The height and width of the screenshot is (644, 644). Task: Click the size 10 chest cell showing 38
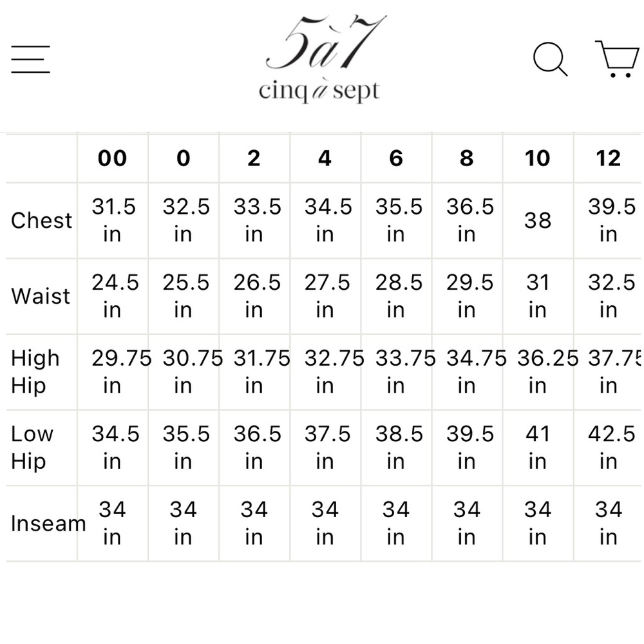point(538,220)
